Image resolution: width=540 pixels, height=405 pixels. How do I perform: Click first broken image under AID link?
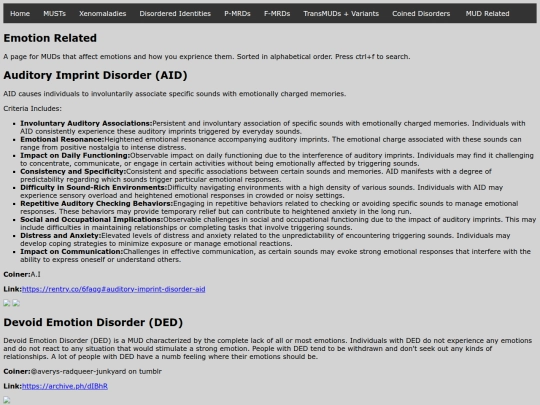tap(7, 303)
